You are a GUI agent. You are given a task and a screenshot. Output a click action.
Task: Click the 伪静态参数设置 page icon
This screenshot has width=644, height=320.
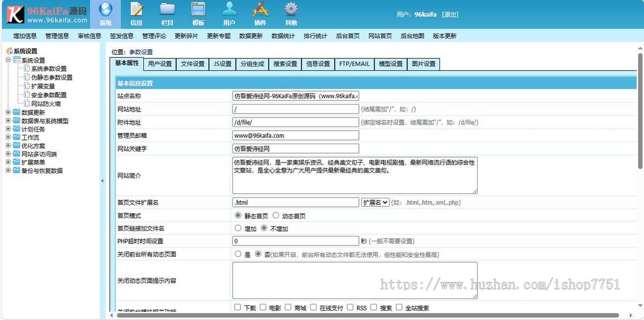tap(27, 77)
